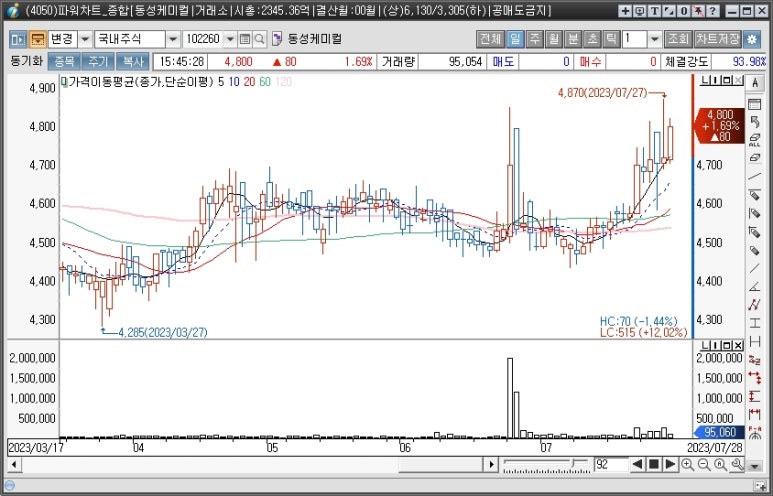Open chart environment settings gear icon
The width and height of the screenshot is (773, 496).
coord(751,39)
